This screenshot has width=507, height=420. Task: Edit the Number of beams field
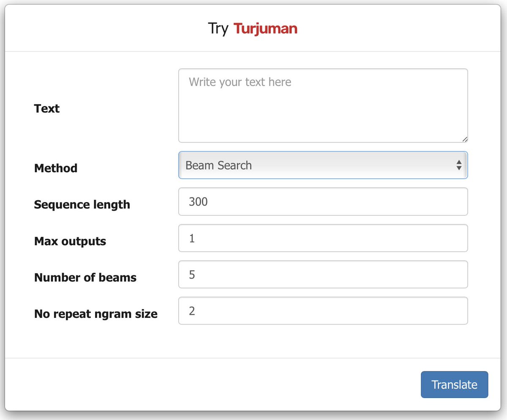[323, 274]
